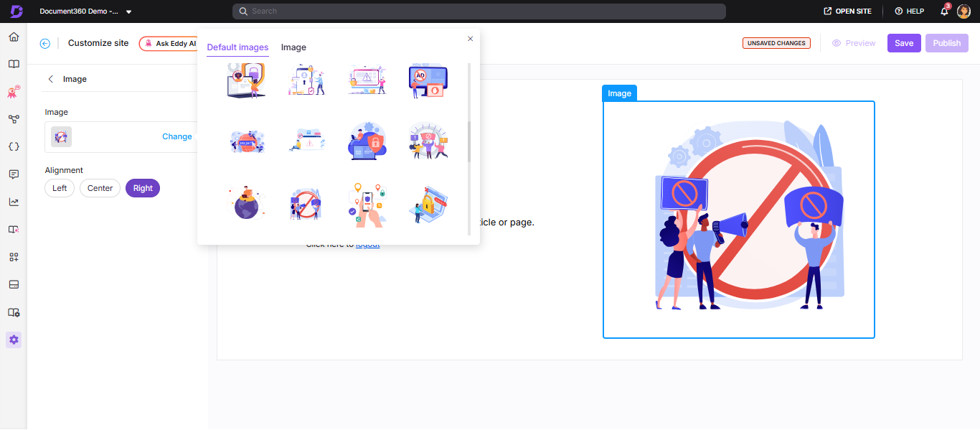Select the Left alignment option
This screenshot has width=980, height=430.
click(x=60, y=188)
